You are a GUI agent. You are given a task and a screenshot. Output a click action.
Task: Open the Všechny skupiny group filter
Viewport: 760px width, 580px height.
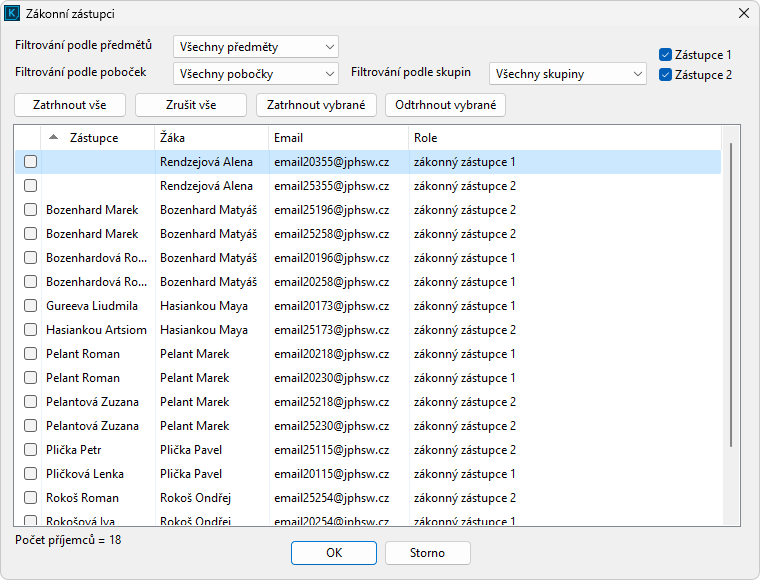pyautogui.click(x=567, y=73)
